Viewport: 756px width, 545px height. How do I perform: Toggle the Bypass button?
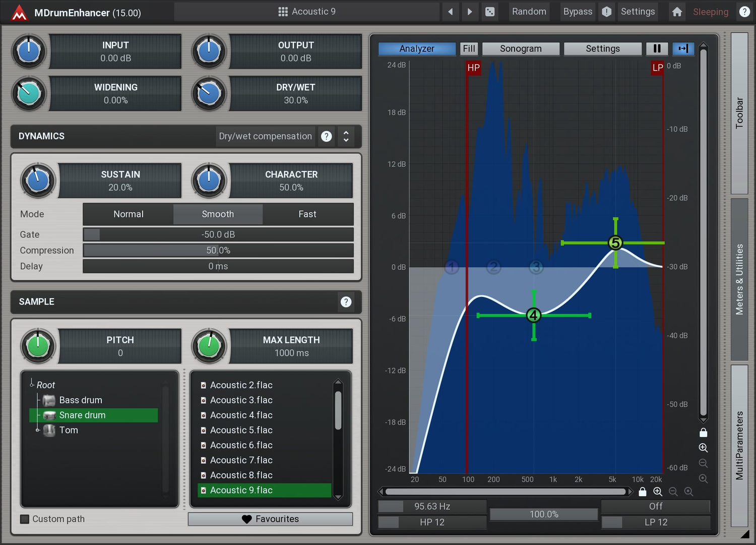tap(578, 12)
